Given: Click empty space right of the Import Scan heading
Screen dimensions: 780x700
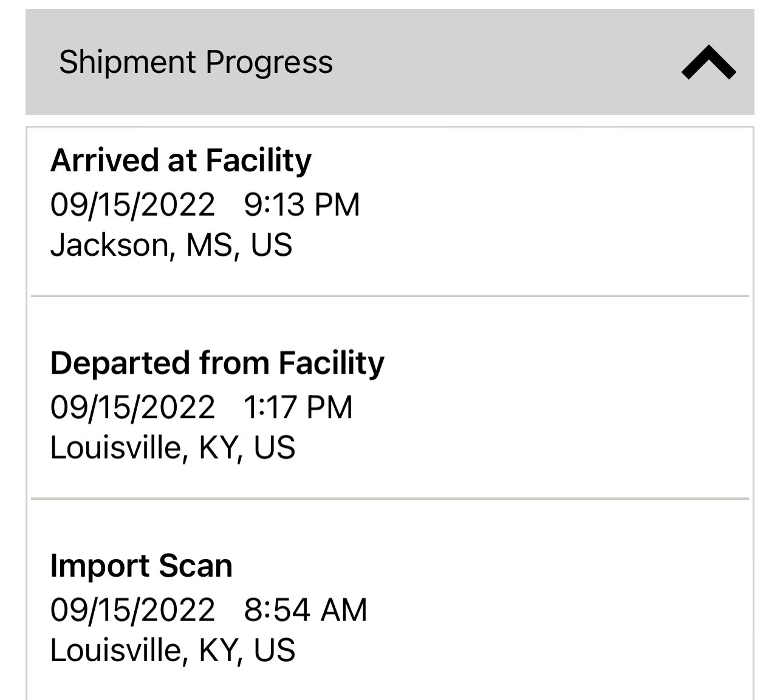Looking at the screenshot, I should pos(486,566).
